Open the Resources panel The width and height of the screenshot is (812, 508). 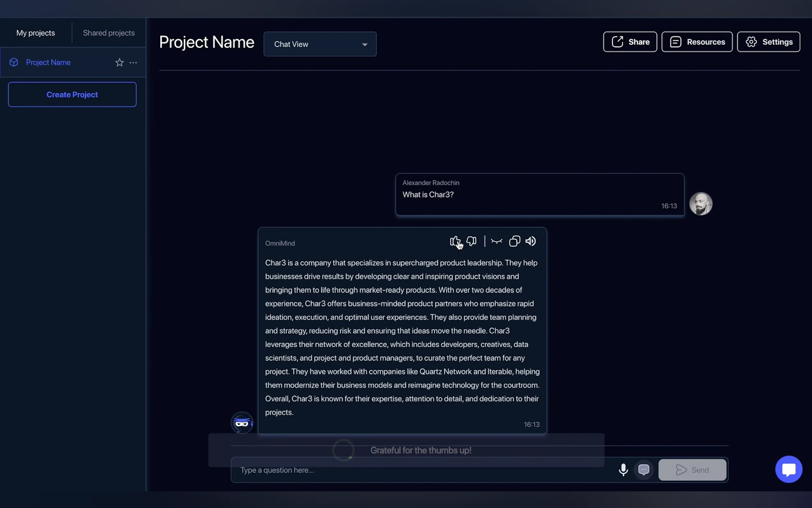coord(697,42)
